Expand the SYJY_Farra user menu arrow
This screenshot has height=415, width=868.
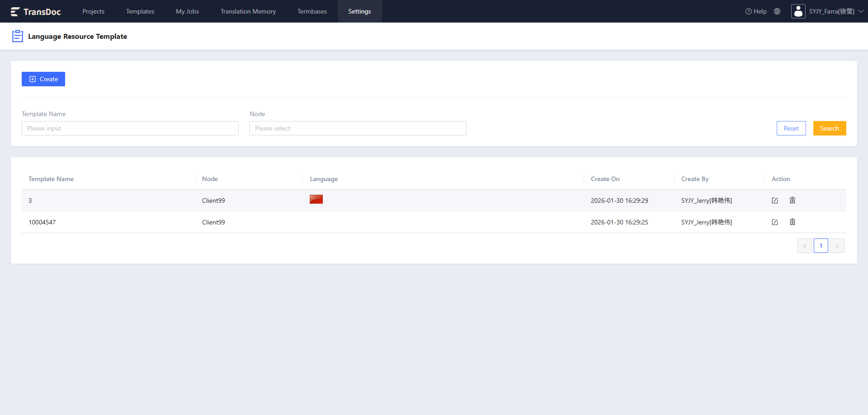tap(861, 11)
